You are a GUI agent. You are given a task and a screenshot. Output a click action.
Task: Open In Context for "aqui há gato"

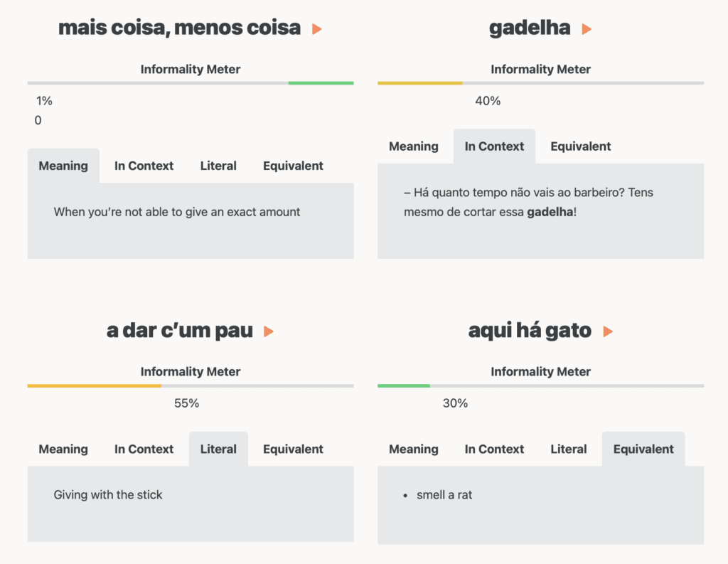point(494,449)
